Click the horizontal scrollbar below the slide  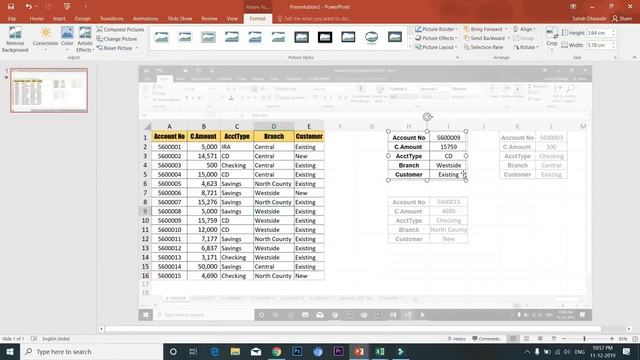click(353, 329)
